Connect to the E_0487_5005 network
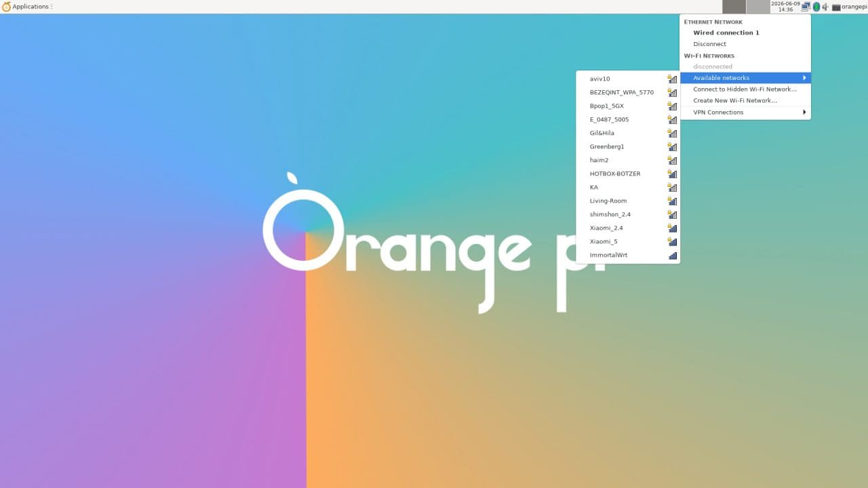Screen dimensions: 868x488 (x=628, y=119)
